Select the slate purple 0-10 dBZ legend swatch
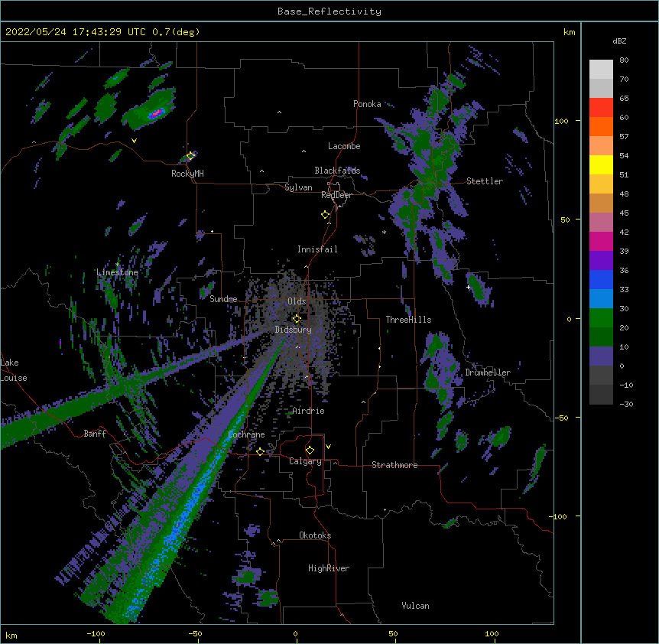The width and height of the screenshot is (659, 644). click(x=601, y=356)
